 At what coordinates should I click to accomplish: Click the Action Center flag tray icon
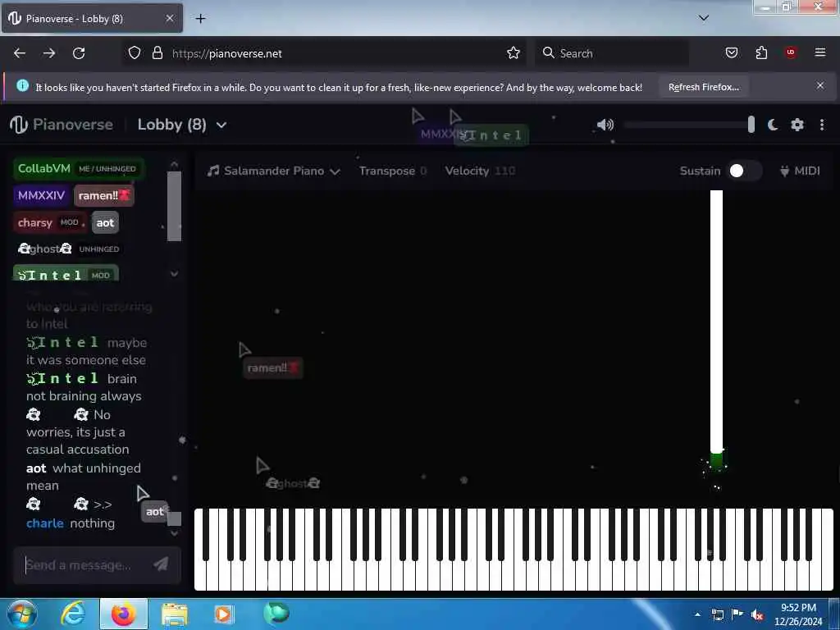tap(737, 614)
